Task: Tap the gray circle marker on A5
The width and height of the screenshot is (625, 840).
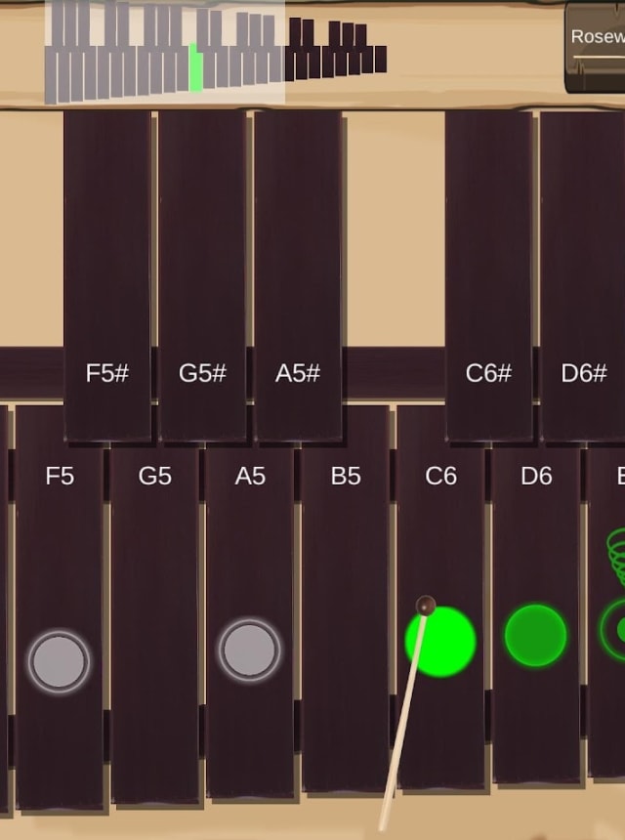Action: (x=250, y=650)
